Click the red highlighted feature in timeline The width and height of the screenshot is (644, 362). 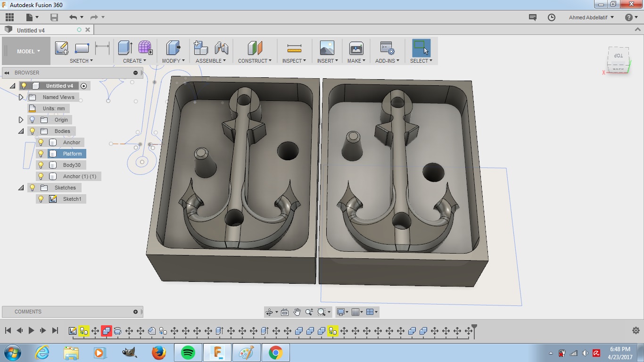pyautogui.click(x=107, y=331)
